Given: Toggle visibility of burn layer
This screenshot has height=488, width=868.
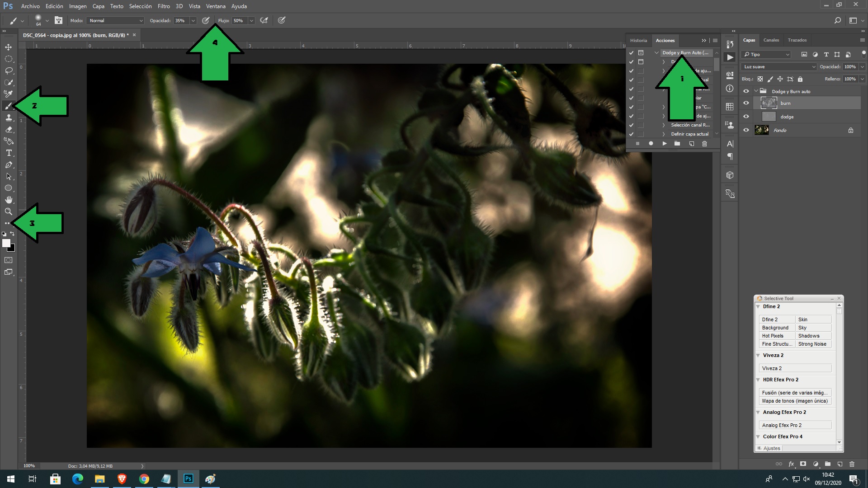Looking at the screenshot, I should 746,103.
